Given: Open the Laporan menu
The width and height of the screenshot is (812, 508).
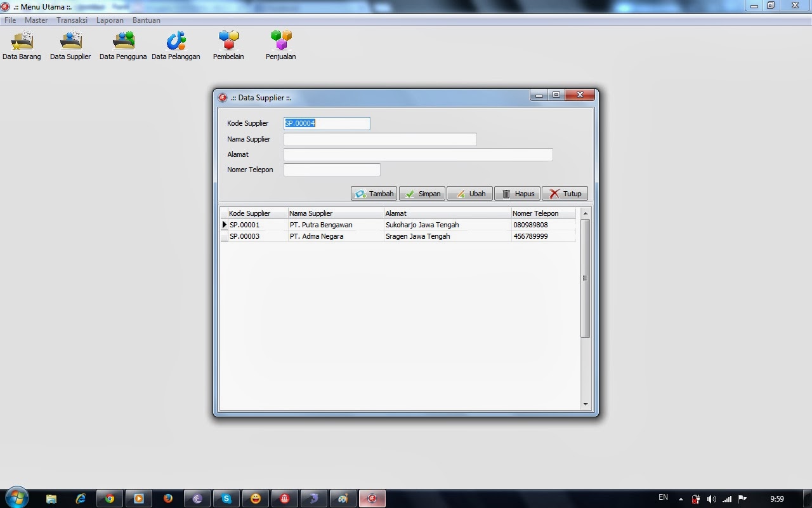Looking at the screenshot, I should (x=110, y=20).
